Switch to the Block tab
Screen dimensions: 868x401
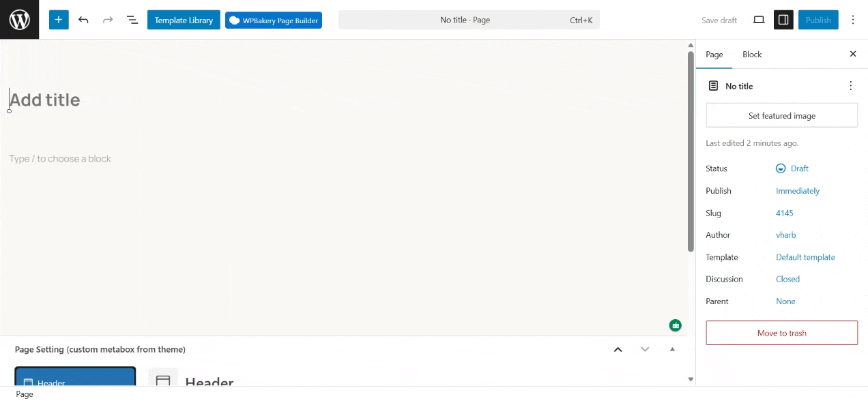pyautogui.click(x=752, y=54)
